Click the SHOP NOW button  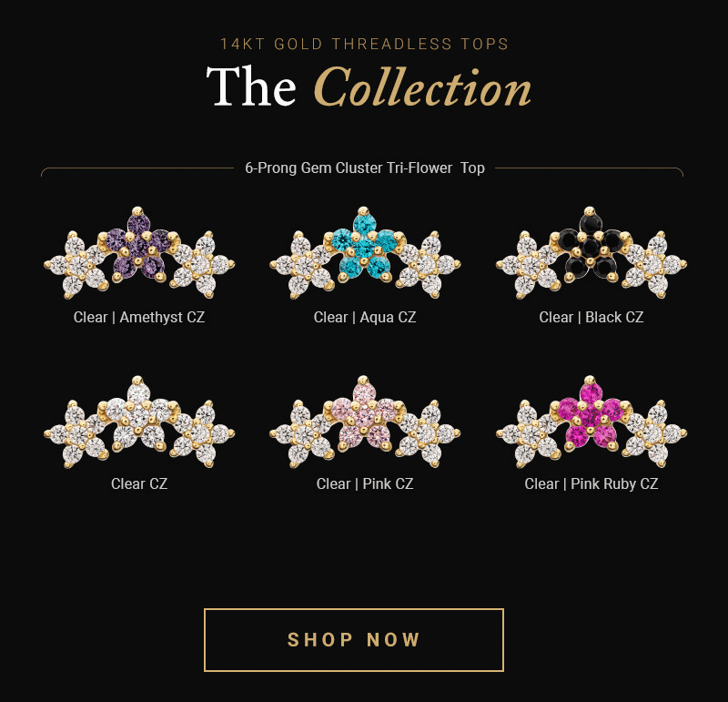coord(354,640)
